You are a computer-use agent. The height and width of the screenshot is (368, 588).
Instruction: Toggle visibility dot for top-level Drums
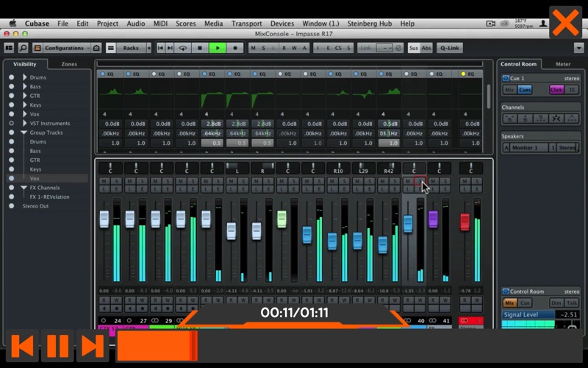click(x=12, y=77)
